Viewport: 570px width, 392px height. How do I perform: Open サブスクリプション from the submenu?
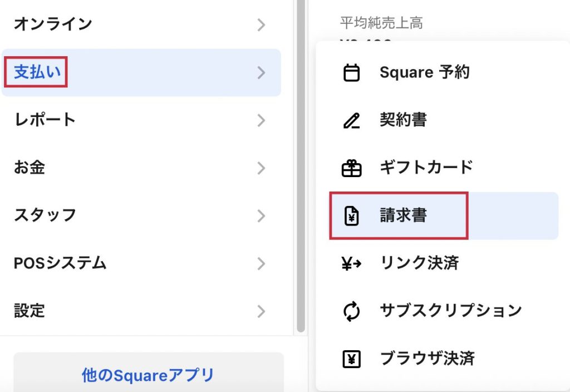point(451,311)
